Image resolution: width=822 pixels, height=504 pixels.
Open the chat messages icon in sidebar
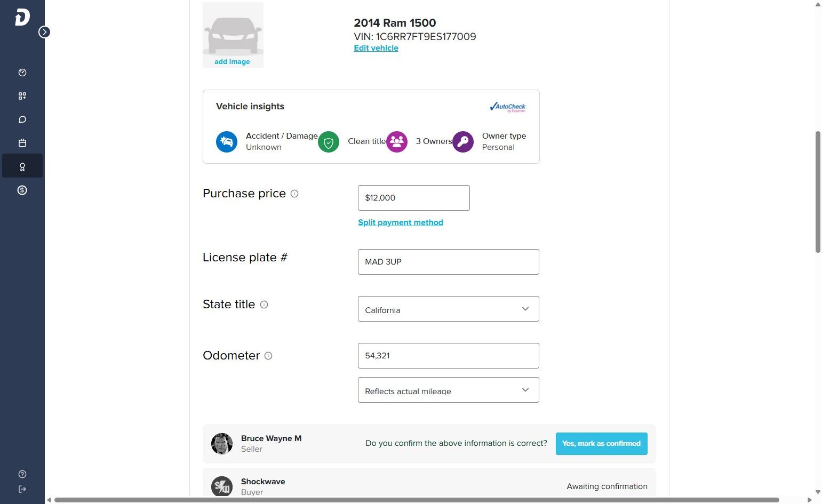pyautogui.click(x=22, y=119)
